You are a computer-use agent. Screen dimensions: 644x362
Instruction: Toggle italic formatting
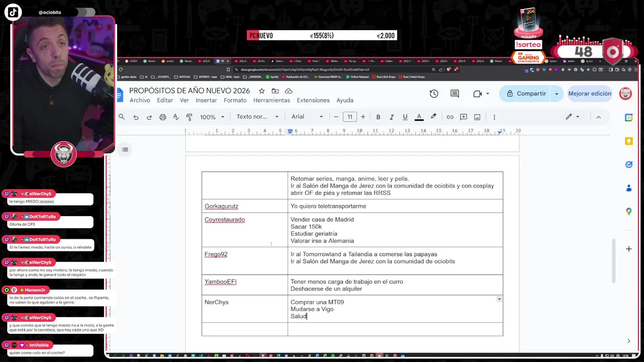[391, 117]
